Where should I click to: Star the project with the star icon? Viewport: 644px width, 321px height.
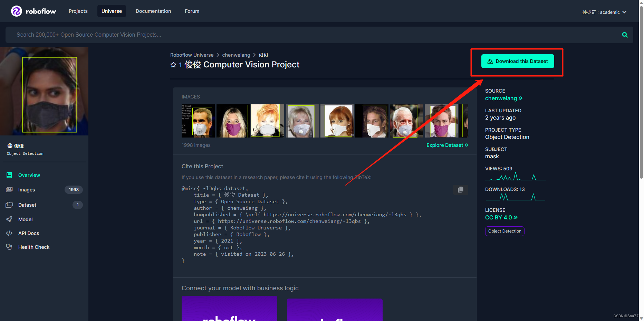click(x=173, y=65)
